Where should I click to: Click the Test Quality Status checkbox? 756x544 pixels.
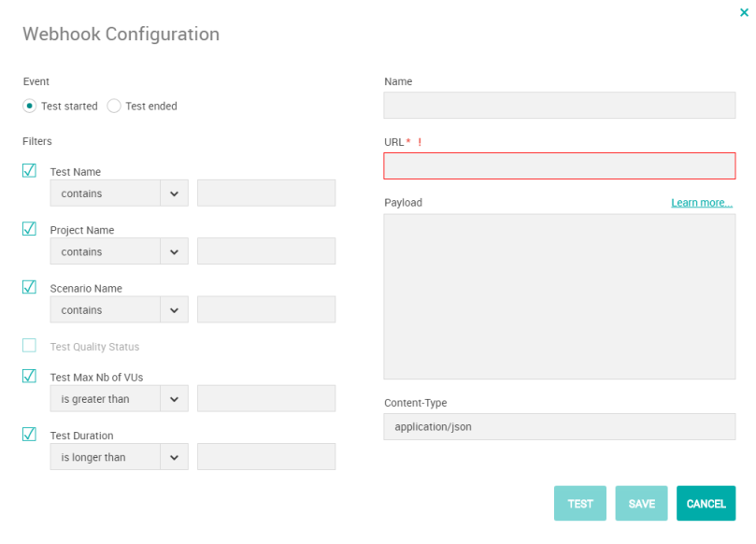29,345
